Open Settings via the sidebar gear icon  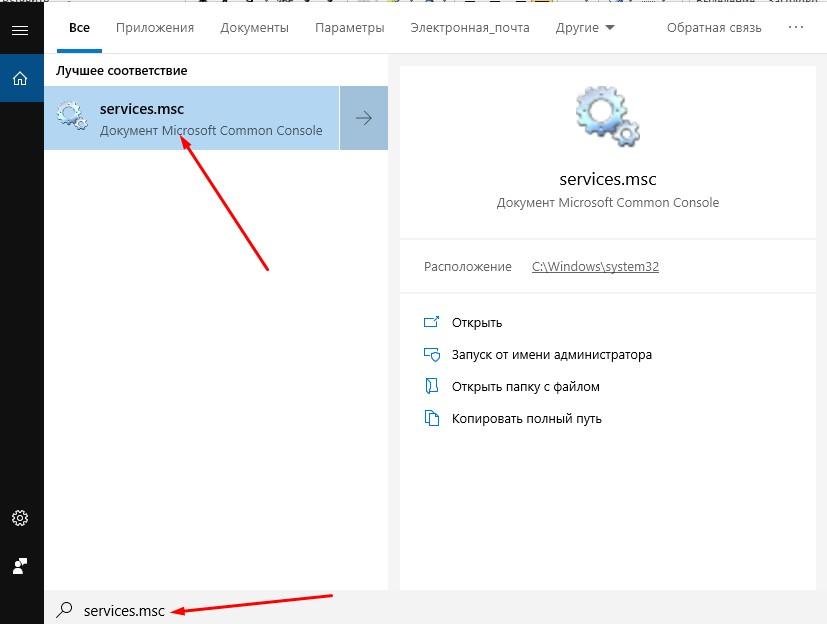pyautogui.click(x=20, y=518)
